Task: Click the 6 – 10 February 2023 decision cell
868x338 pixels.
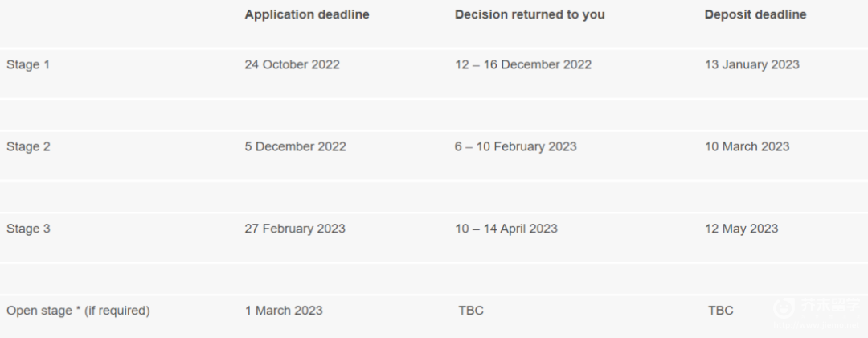Action: coord(516,146)
